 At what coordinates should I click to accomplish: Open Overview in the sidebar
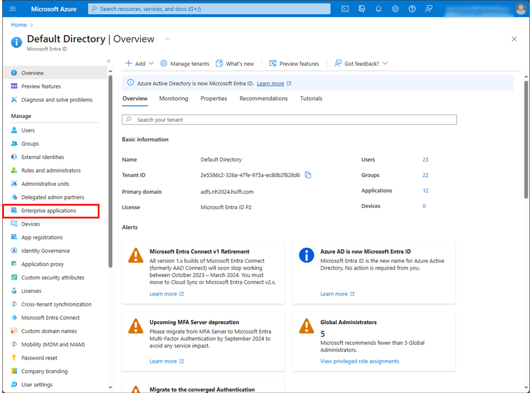[x=55, y=73]
